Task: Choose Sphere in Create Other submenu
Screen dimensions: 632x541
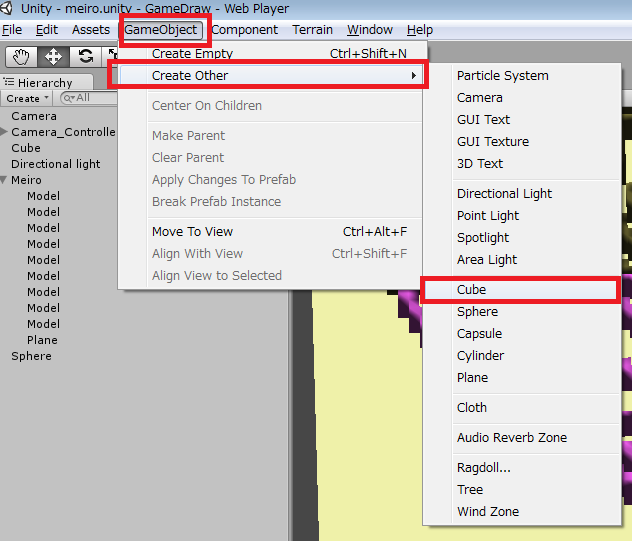Action: tap(521, 312)
